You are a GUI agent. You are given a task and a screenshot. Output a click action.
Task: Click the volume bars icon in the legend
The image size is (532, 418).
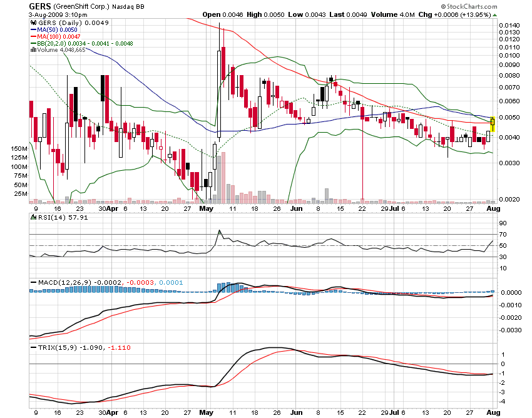click(x=33, y=50)
